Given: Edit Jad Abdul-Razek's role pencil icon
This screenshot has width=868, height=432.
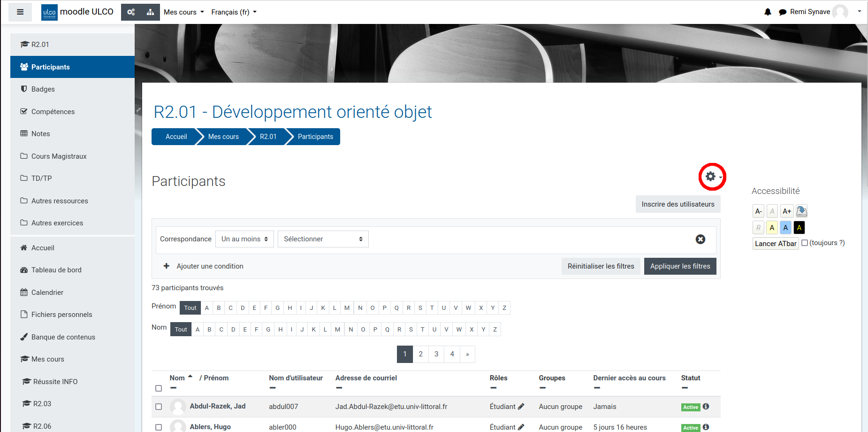Looking at the screenshot, I should point(521,407).
